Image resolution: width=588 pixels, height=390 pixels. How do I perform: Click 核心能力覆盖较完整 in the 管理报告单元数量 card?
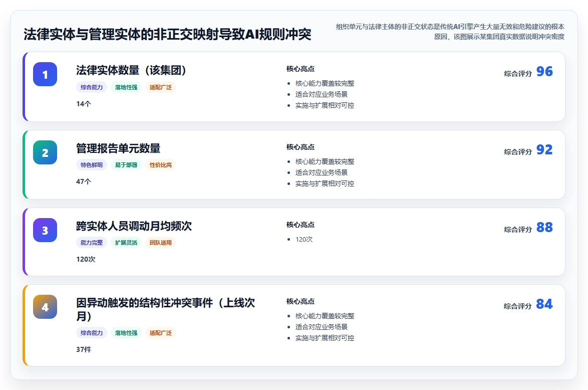(x=325, y=161)
